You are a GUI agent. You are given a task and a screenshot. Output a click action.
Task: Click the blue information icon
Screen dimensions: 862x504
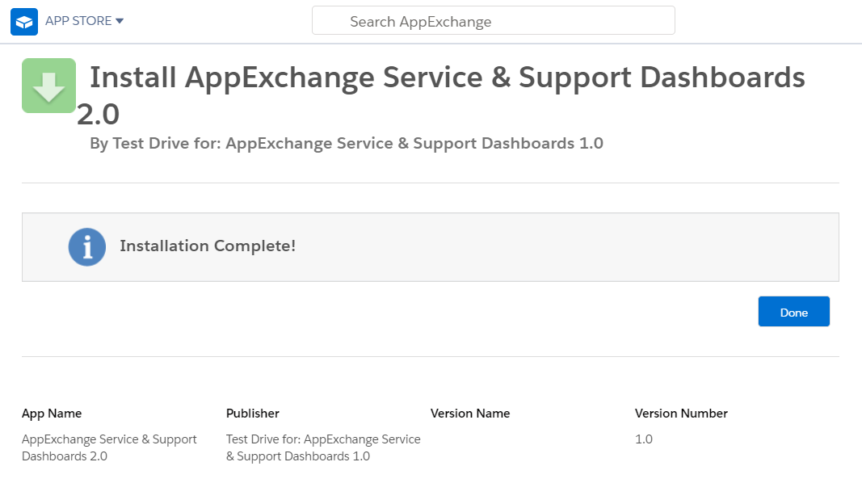point(87,247)
